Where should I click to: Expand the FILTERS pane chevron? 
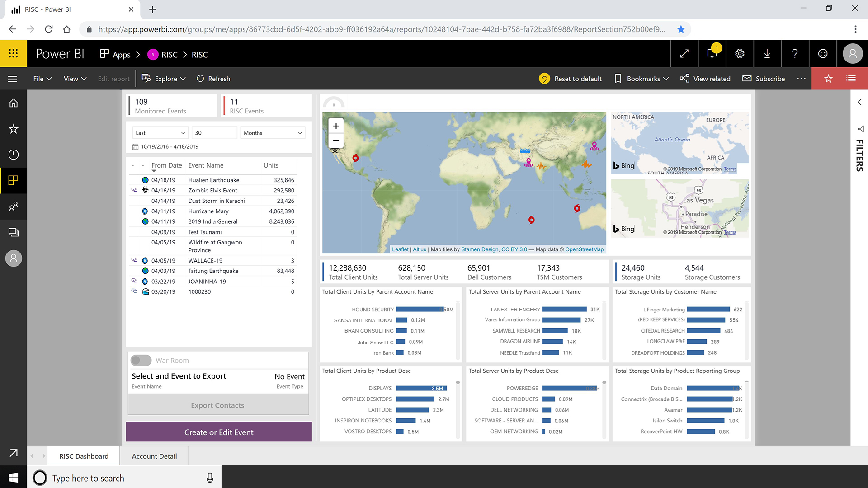(x=859, y=103)
